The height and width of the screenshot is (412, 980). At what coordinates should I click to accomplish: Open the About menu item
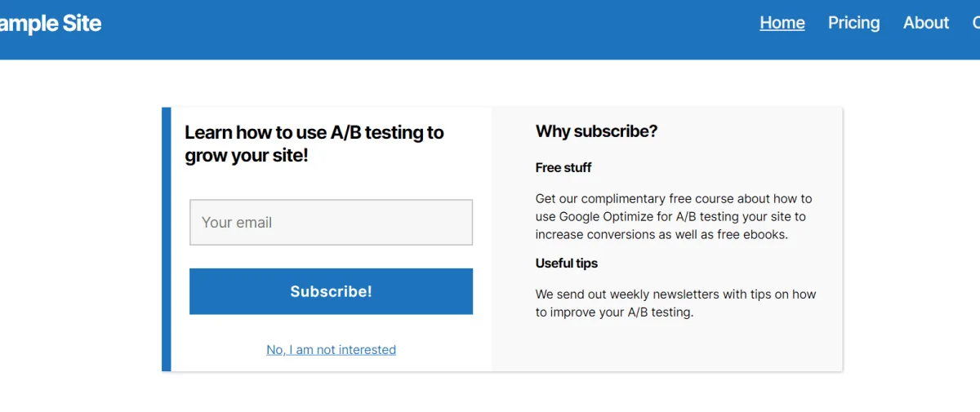point(926,23)
